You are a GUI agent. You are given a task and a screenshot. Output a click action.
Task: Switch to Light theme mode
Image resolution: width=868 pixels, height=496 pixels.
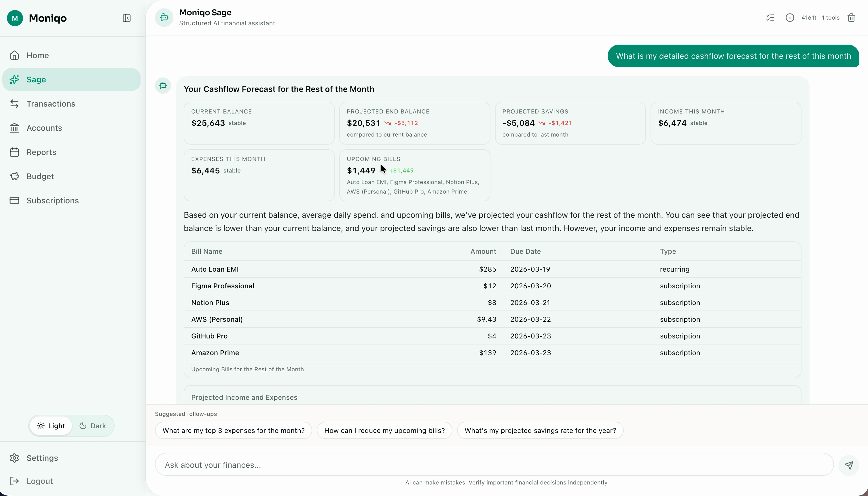pos(52,425)
